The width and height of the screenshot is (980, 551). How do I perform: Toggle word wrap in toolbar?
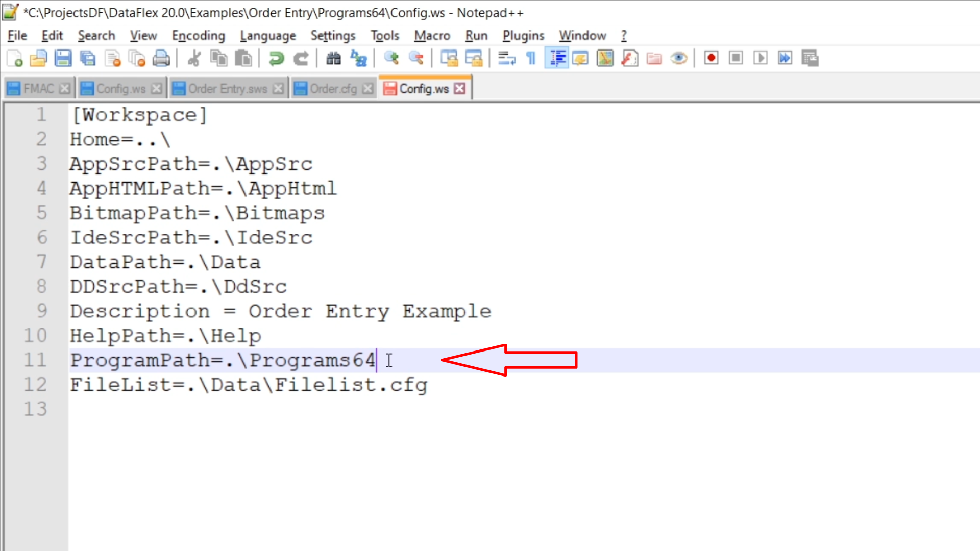click(x=506, y=58)
